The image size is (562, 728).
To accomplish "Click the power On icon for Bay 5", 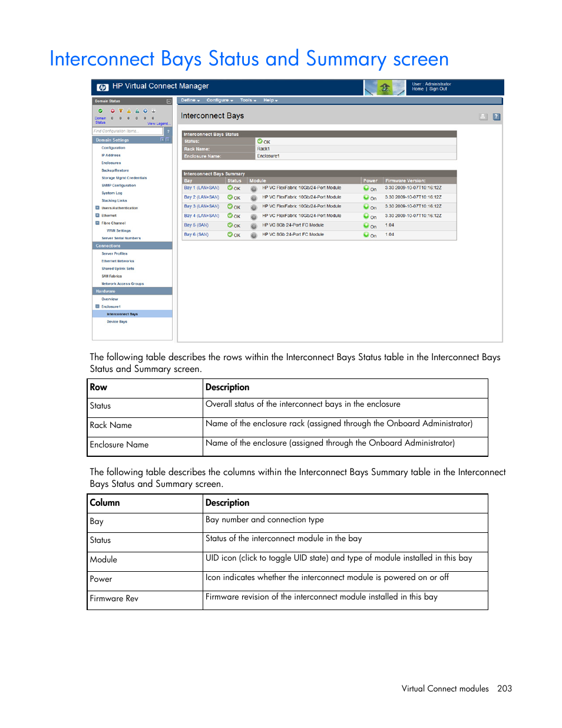I will [x=366, y=226].
